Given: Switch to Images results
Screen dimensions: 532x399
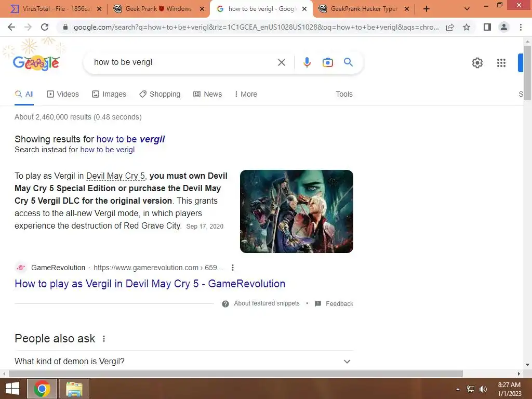Looking at the screenshot, I should [x=109, y=95].
